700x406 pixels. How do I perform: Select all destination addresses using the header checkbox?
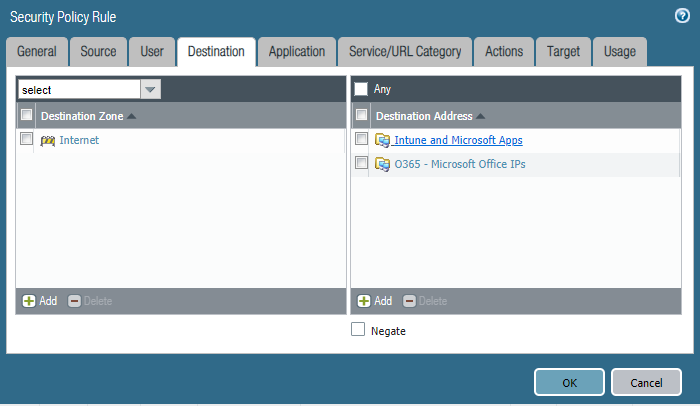(362, 116)
